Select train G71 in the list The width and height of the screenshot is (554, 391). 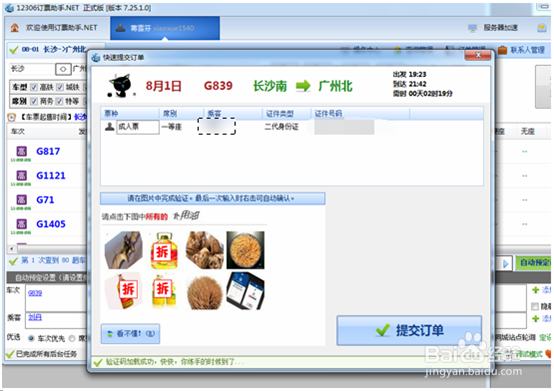[x=45, y=200]
